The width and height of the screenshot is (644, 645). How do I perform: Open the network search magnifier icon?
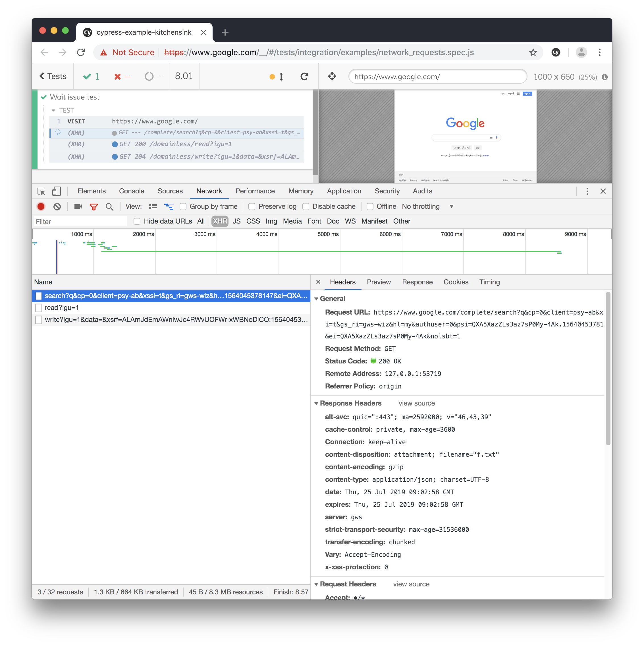coord(109,207)
